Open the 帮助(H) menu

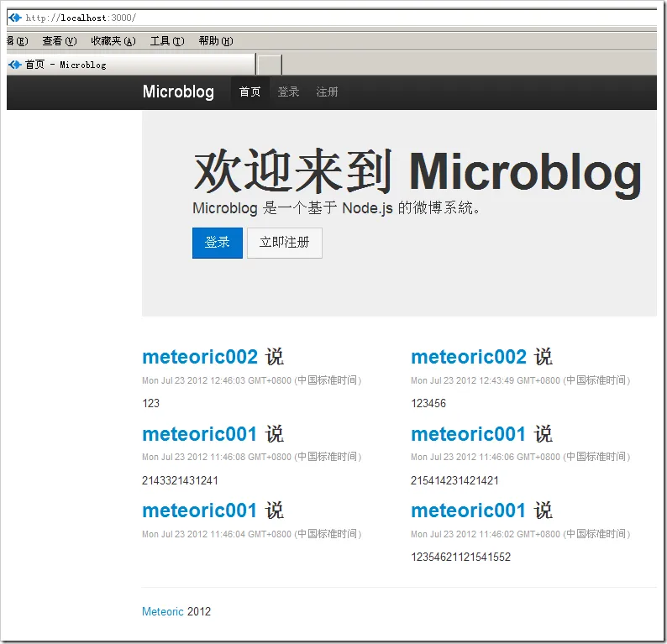pos(216,41)
